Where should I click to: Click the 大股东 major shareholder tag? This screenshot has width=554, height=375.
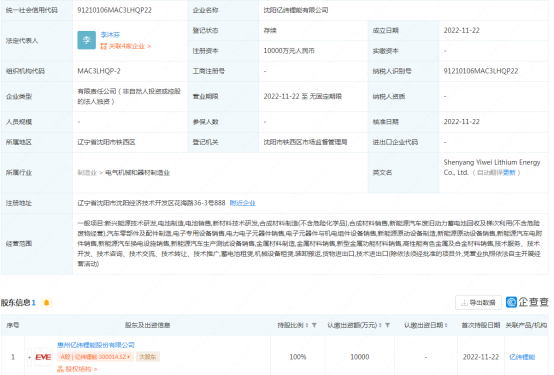pyautogui.click(x=148, y=357)
